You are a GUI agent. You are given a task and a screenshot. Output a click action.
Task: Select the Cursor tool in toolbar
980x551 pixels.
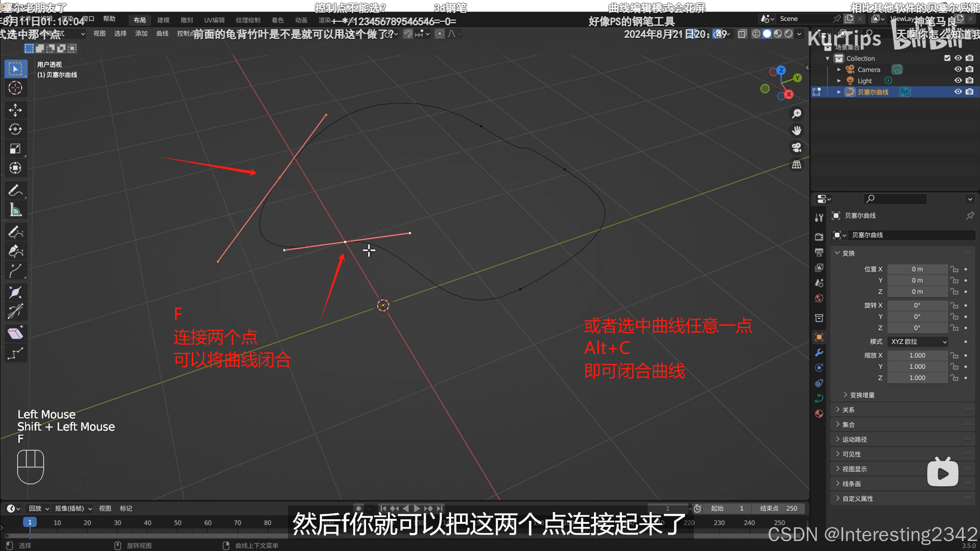click(x=15, y=88)
